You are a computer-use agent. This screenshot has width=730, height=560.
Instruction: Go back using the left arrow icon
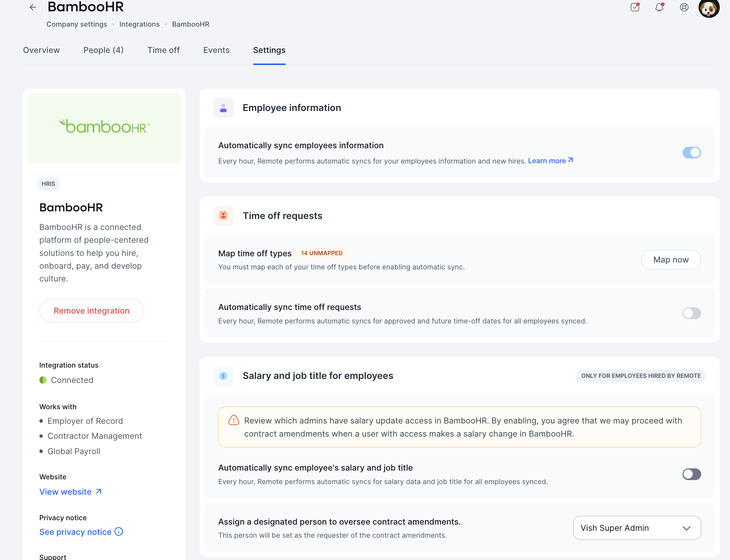pos(33,7)
